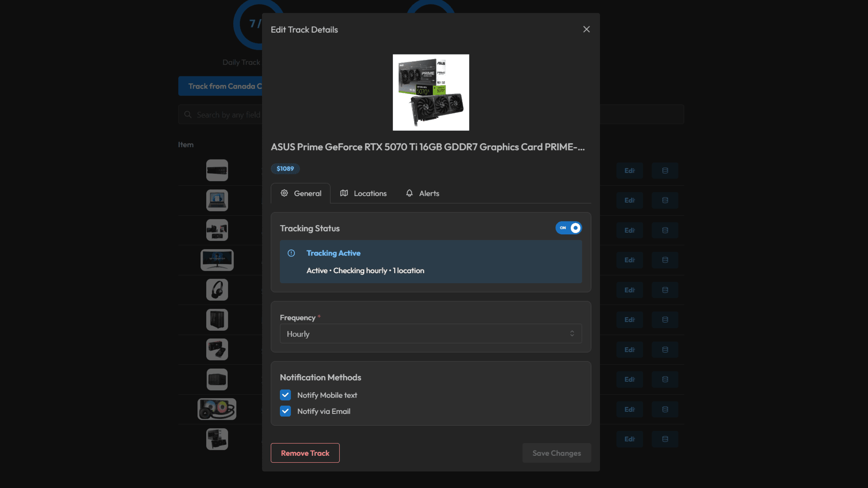Uncheck Notify Mobile text checkbox
Image resolution: width=868 pixels, height=488 pixels.
[286, 395]
